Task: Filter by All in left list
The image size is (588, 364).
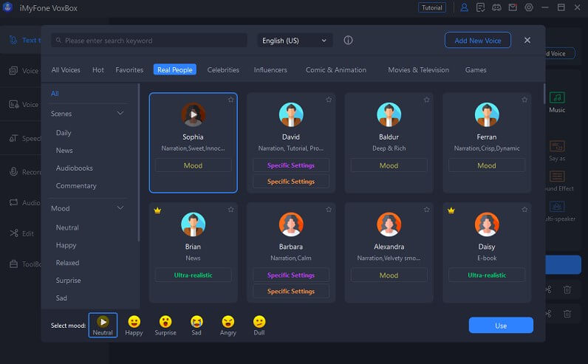Action: [x=55, y=93]
